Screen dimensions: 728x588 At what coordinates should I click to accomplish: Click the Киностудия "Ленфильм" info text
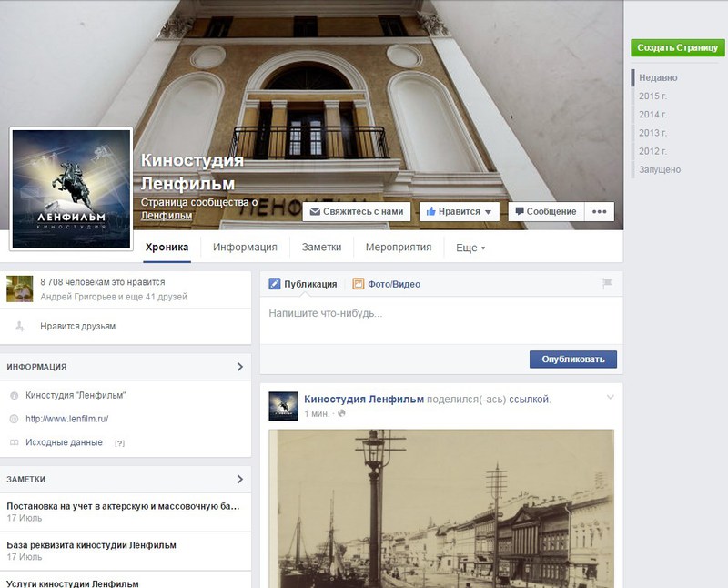tap(76, 396)
